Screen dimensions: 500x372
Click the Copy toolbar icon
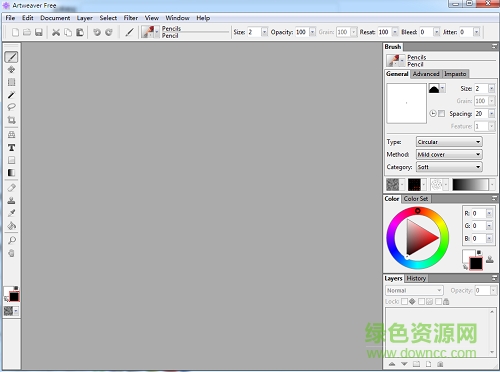pos(68,32)
